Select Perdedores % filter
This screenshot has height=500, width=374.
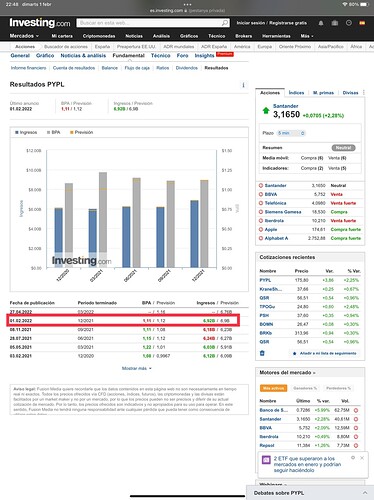point(338,388)
